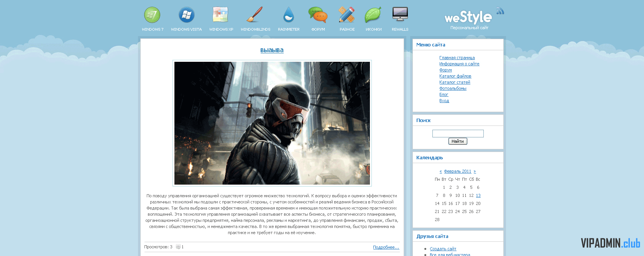644x256 pixels.
Task: Select calendar date 13
Action: (478, 195)
